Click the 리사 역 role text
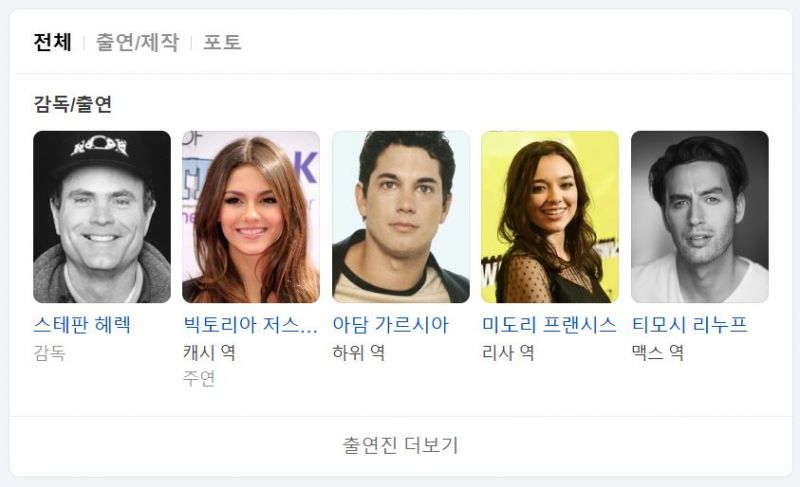The width and height of the screenshot is (800, 487). pos(508,353)
